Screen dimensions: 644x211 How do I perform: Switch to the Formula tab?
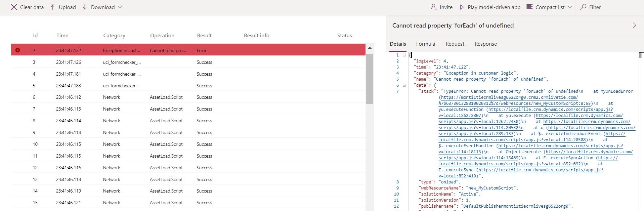(425, 44)
